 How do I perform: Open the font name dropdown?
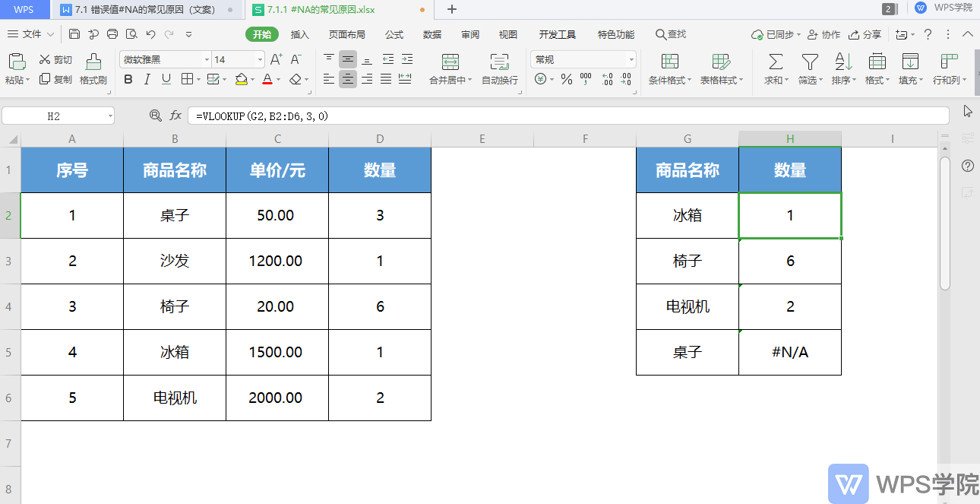coord(207,59)
